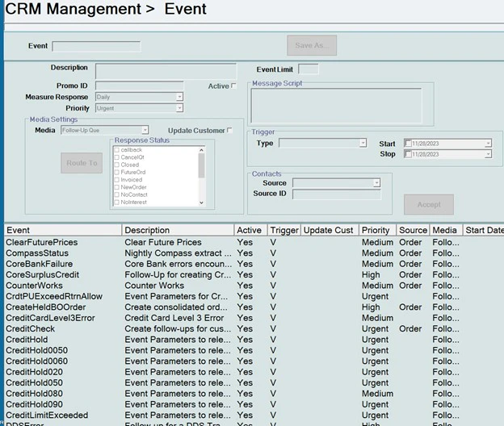Check the NoContact response status
This screenshot has width=504, height=426.
[116, 195]
